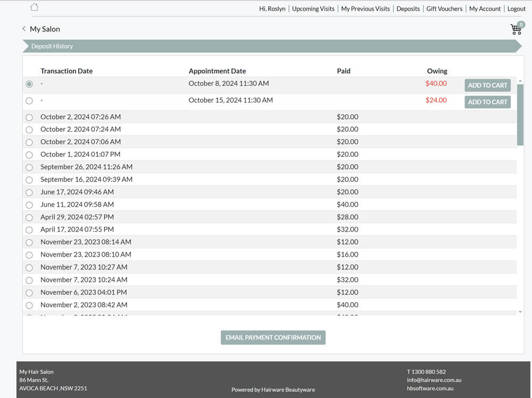
Task: Select the June 11, 2024 transaction radio
Action: coord(29,205)
